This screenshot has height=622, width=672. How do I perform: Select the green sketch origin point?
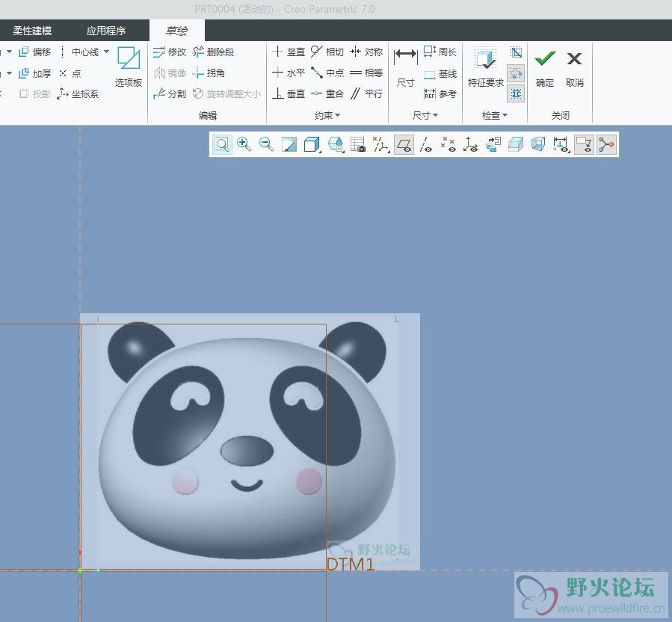click(x=80, y=570)
